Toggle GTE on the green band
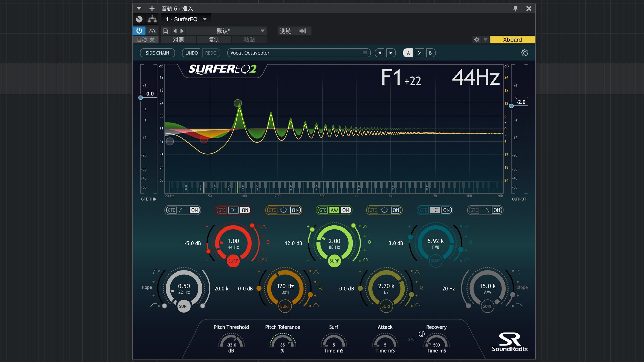The image size is (644, 362). pyautogui.click(x=323, y=210)
